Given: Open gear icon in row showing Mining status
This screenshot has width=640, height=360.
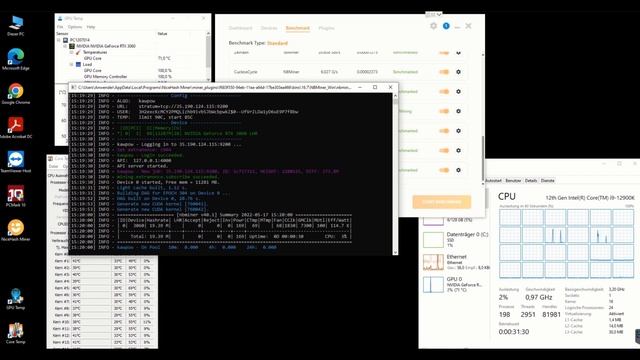Looking at the screenshot, I should (x=458, y=111).
